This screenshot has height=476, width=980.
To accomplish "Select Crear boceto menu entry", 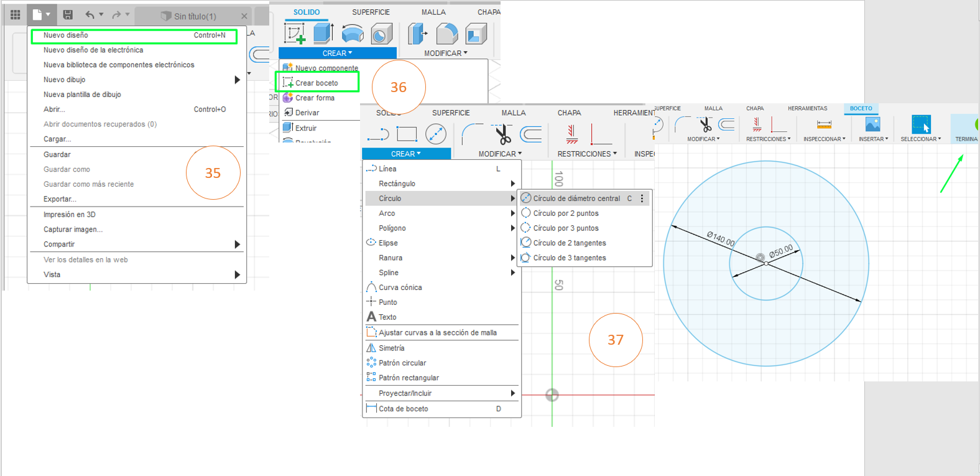I will pos(317,83).
